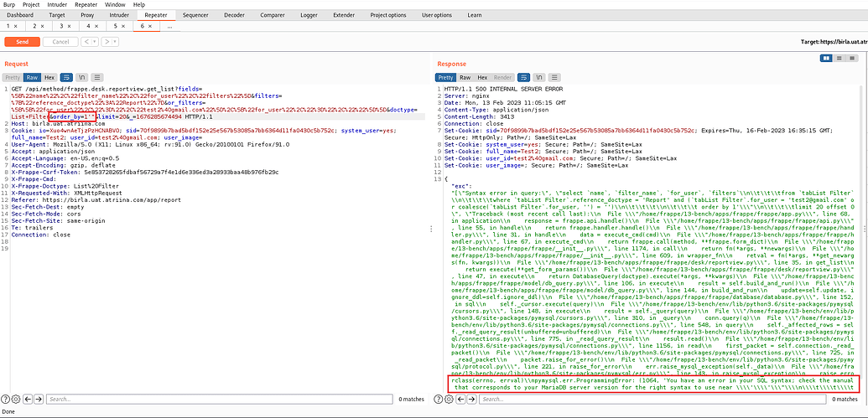The image size is (868, 418).
Task: Open history forward dropdown arrow
Action: 115,42
